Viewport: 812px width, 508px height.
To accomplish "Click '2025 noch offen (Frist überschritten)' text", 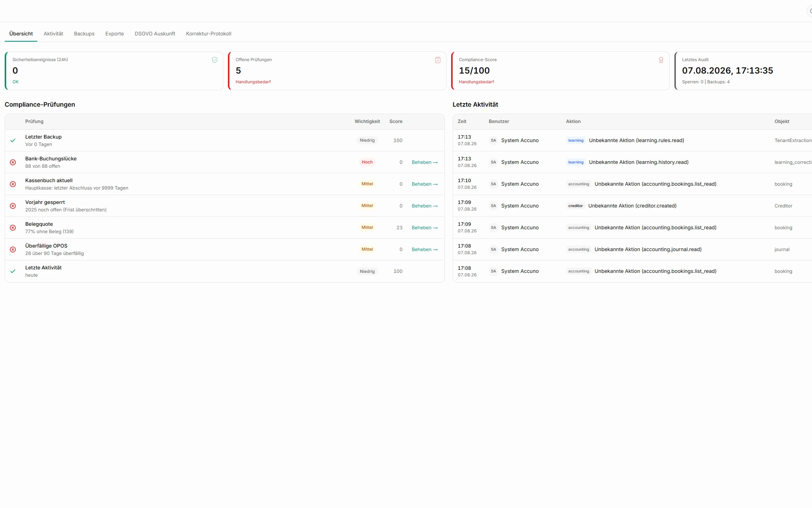I will point(66,210).
